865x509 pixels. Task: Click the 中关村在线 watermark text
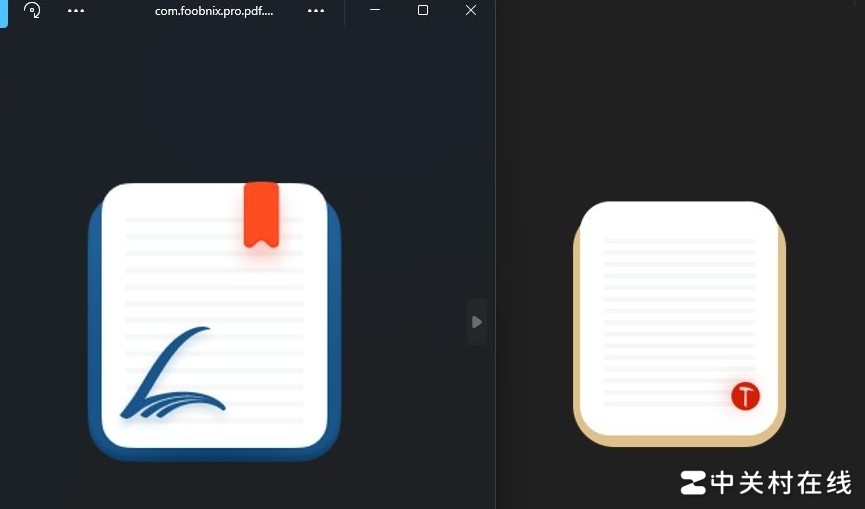(x=781, y=483)
